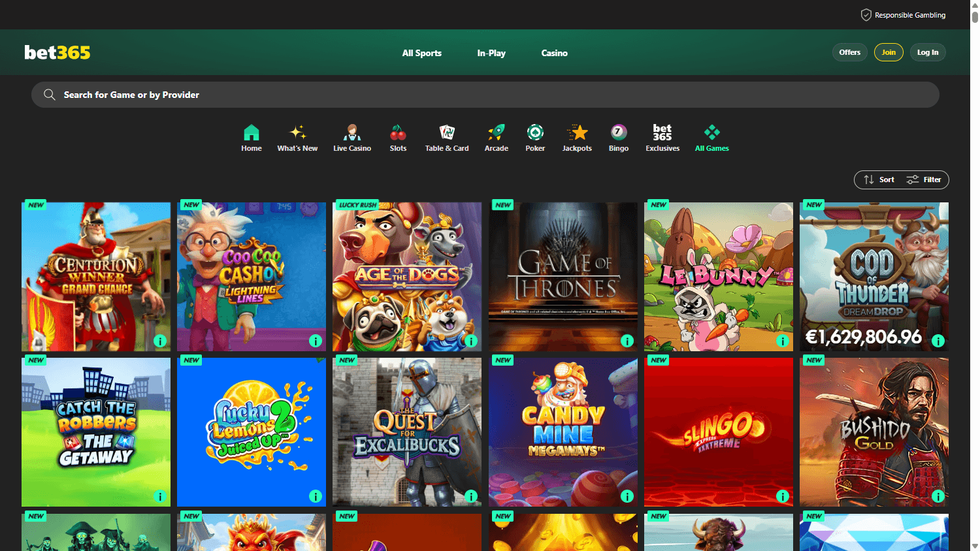This screenshot has height=551, width=980.
Task: Open the Casino menu item
Action: (x=554, y=53)
